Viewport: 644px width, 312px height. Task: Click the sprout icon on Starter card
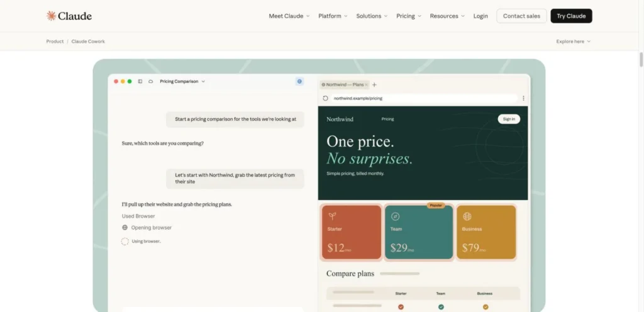pyautogui.click(x=332, y=216)
